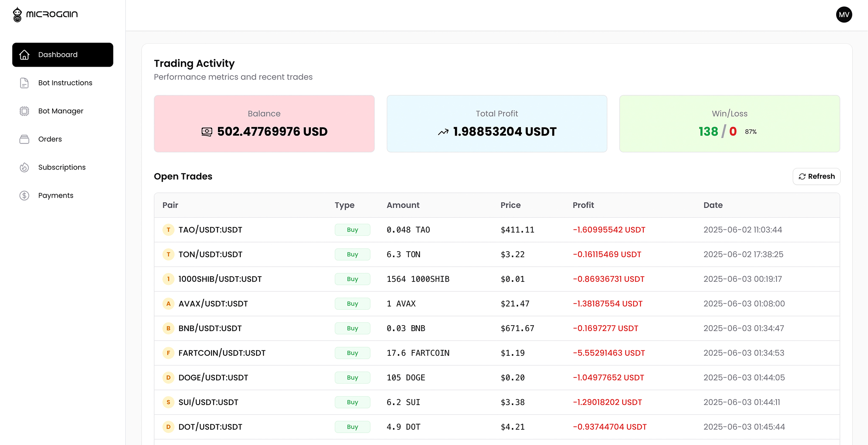Click the Bot Manager chip icon
Viewport: 868px width, 445px height.
tap(24, 111)
